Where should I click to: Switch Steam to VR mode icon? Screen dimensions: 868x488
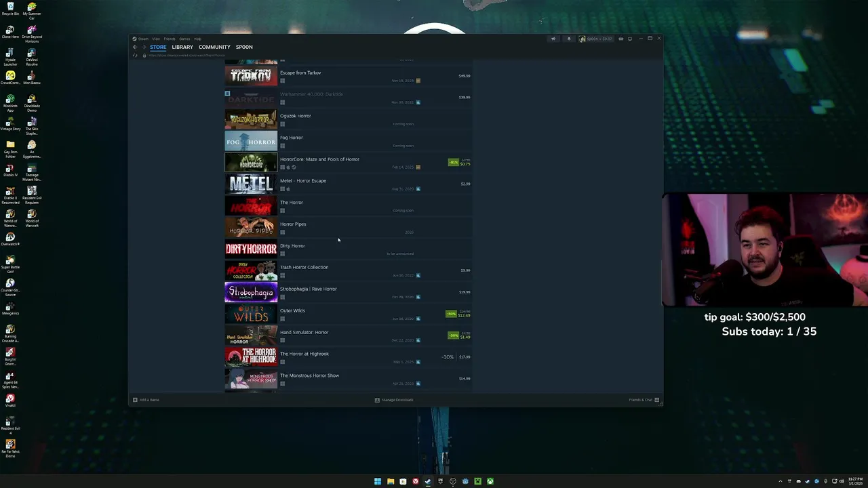620,39
